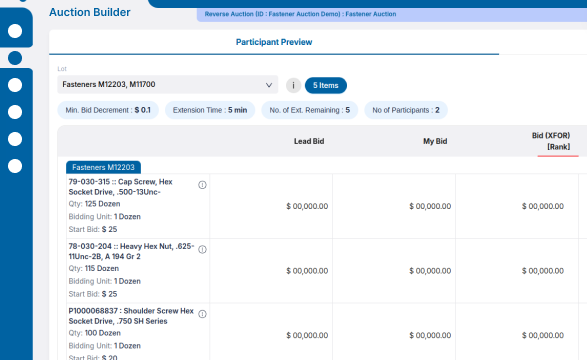This screenshot has height=360, width=587.
Task: Click the Qty: 115 Dozen text
Action: [x=94, y=268]
